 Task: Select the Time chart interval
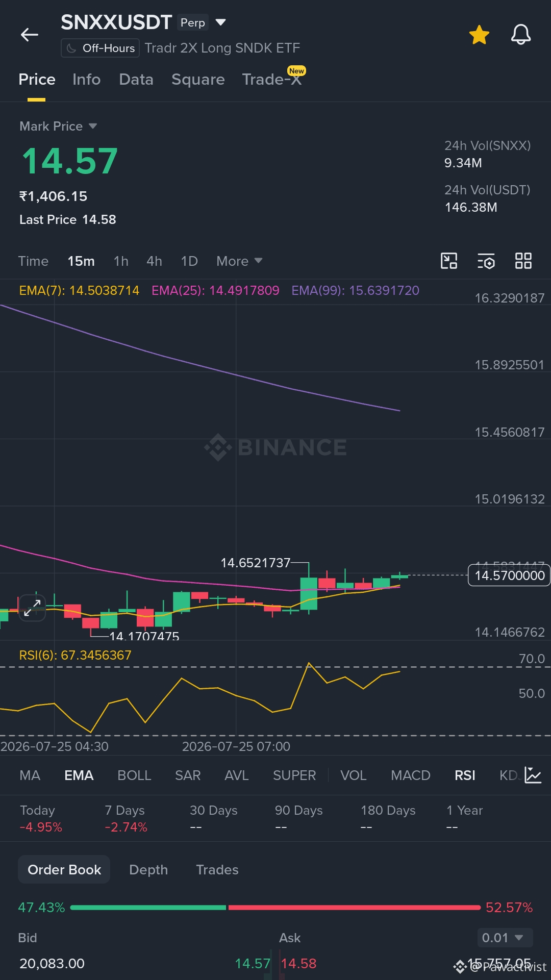pos(33,261)
